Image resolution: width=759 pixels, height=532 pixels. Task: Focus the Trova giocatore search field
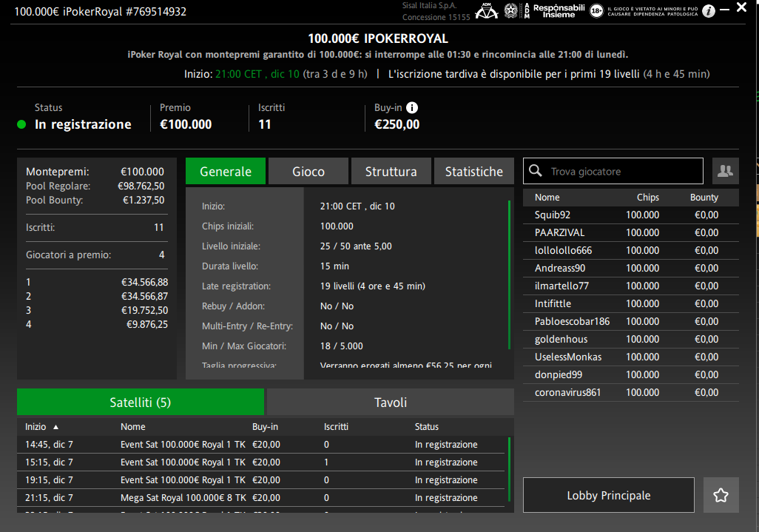(x=613, y=171)
